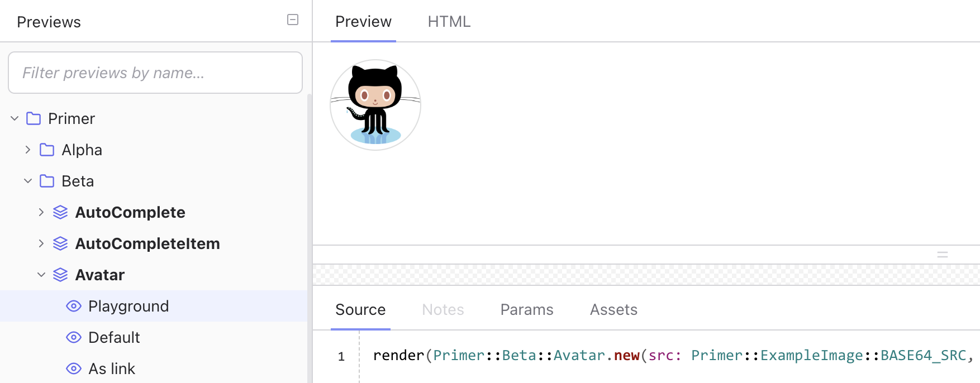Select the AutoCompleteItem component label

(148, 243)
